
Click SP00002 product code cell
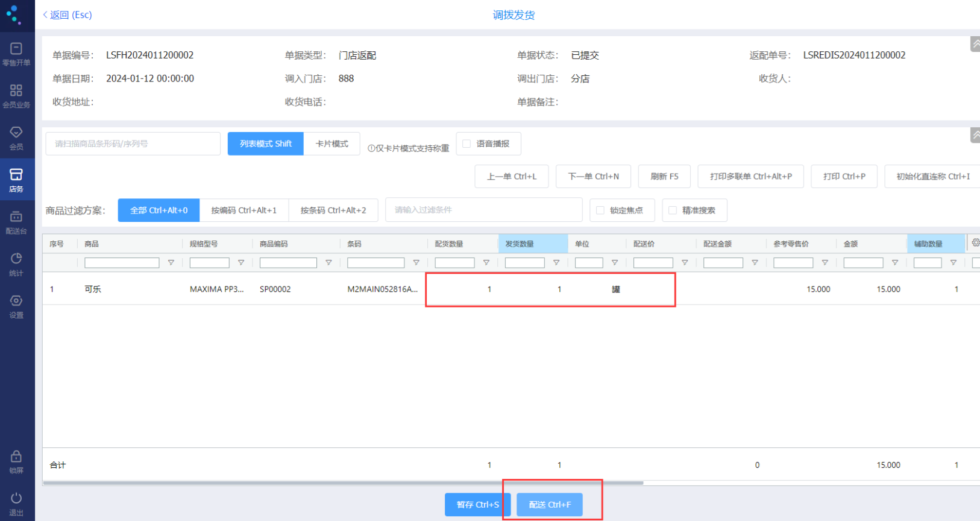click(275, 289)
